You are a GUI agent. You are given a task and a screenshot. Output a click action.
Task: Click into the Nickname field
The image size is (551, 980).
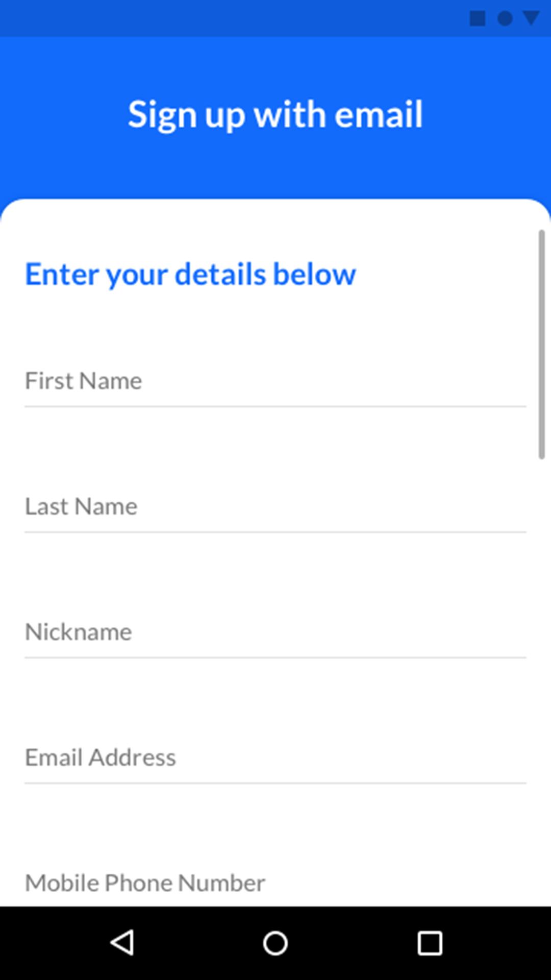[275, 632]
